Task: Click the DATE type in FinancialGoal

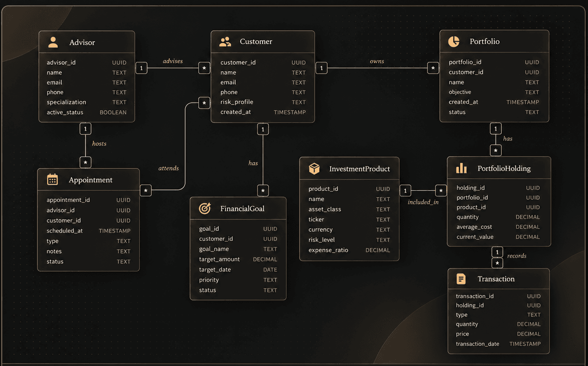Action: (x=270, y=269)
